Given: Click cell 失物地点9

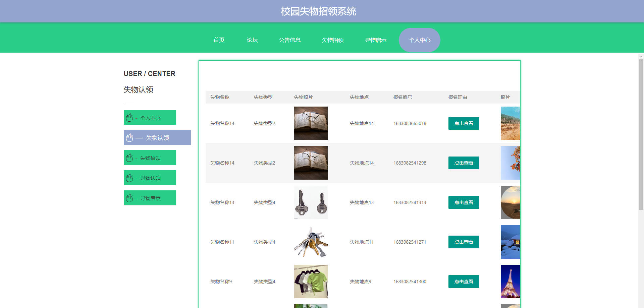Looking at the screenshot, I should coord(361,282).
